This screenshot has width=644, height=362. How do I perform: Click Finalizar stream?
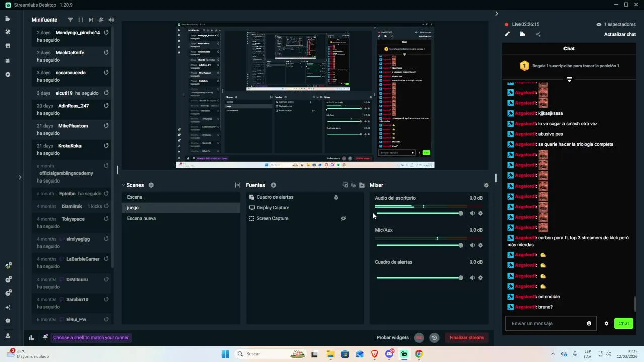466,338
